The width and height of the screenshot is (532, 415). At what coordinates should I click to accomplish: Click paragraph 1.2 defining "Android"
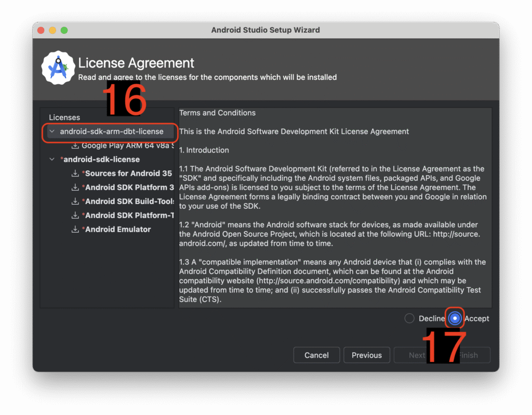click(x=329, y=234)
